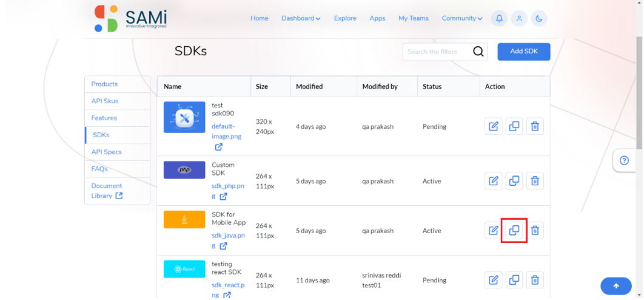Screen dimensions: 644x300
Task: Click the React SDK thumbnail
Action: 184,268
